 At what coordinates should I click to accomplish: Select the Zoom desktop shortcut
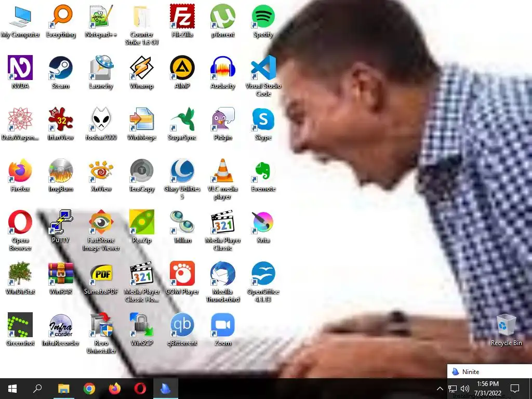[222, 329]
